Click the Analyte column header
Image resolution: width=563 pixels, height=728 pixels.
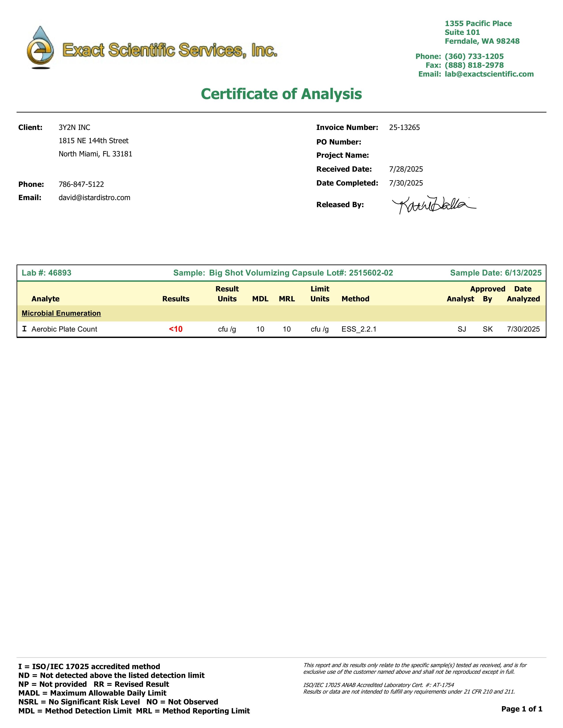point(45,299)
